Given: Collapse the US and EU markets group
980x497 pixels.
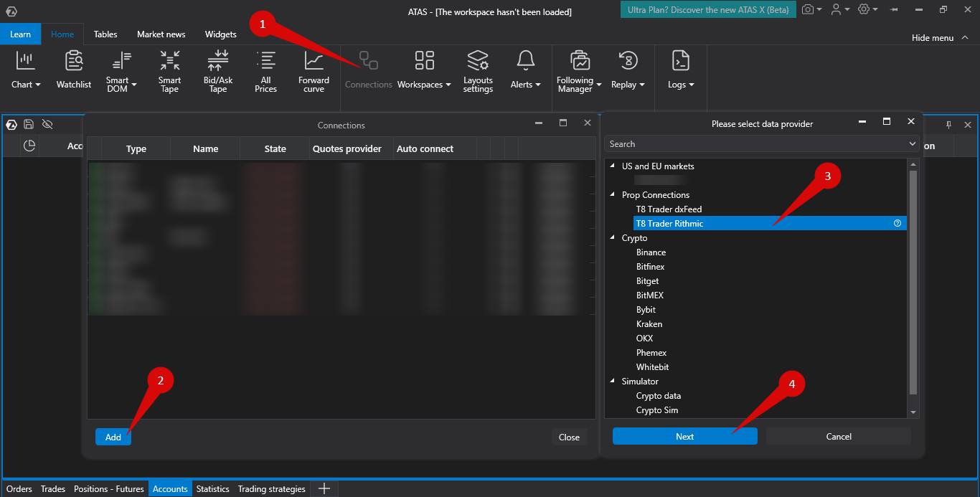Looking at the screenshot, I should pyautogui.click(x=612, y=166).
